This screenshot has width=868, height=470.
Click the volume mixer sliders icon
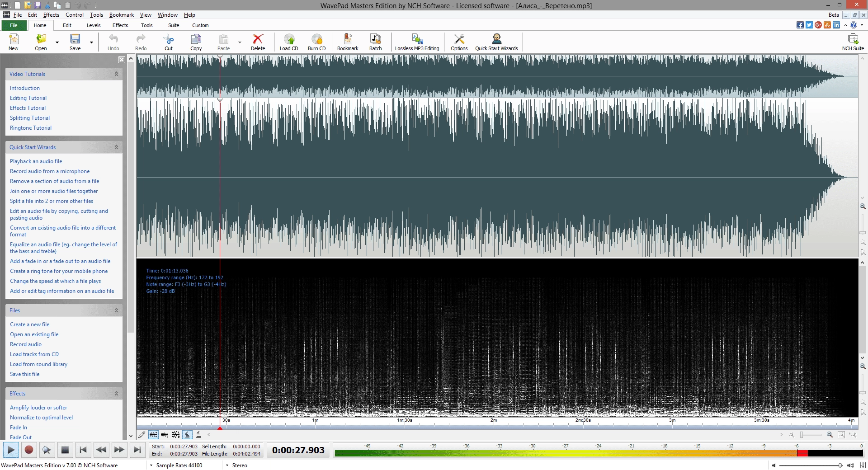tap(863, 465)
